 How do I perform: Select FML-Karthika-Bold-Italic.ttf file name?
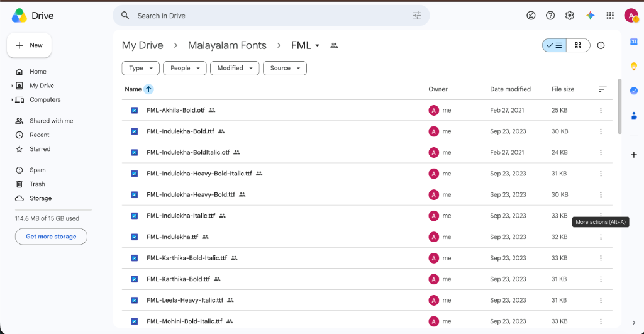[187, 258]
